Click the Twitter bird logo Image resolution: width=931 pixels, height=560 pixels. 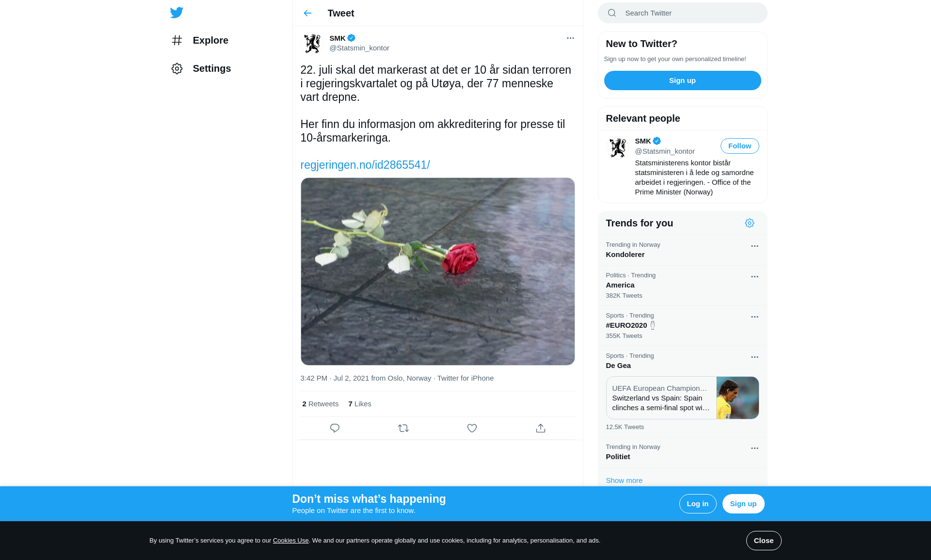tap(177, 13)
